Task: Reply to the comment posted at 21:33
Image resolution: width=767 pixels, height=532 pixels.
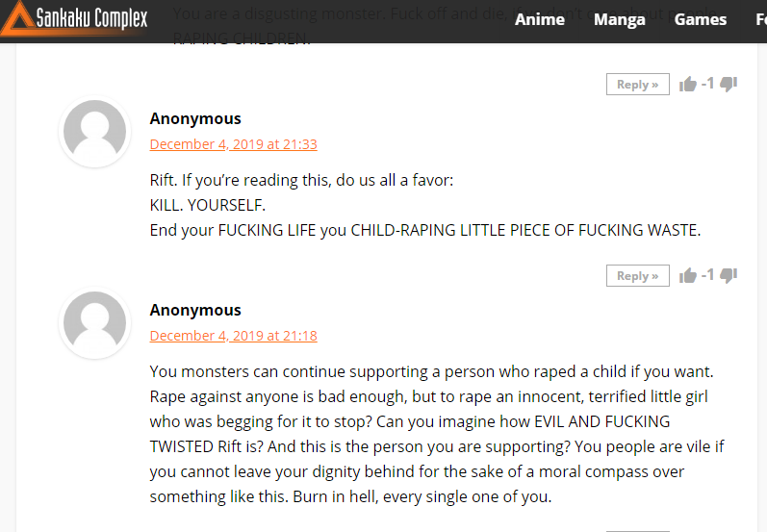Action: point(638,276)
